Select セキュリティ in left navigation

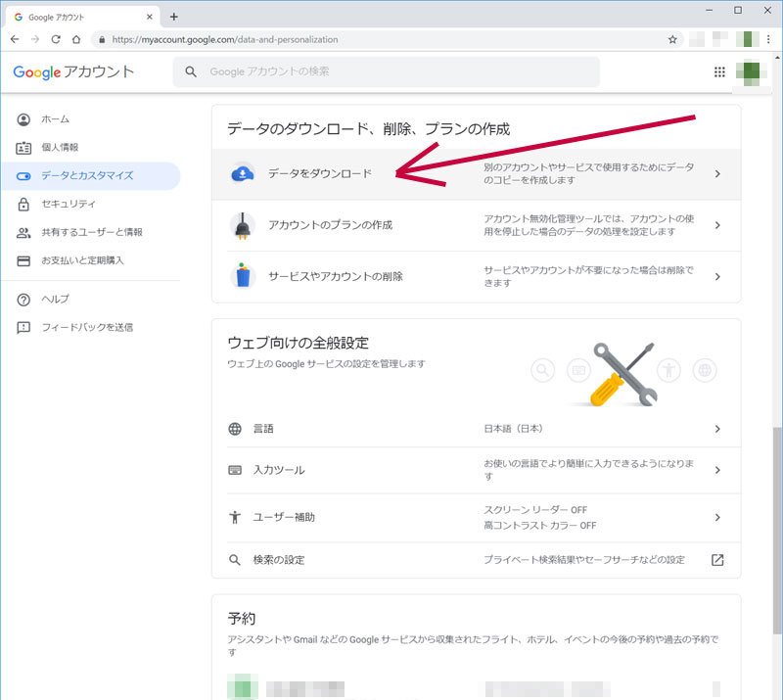pyautogui.click(x=69, y=205)
